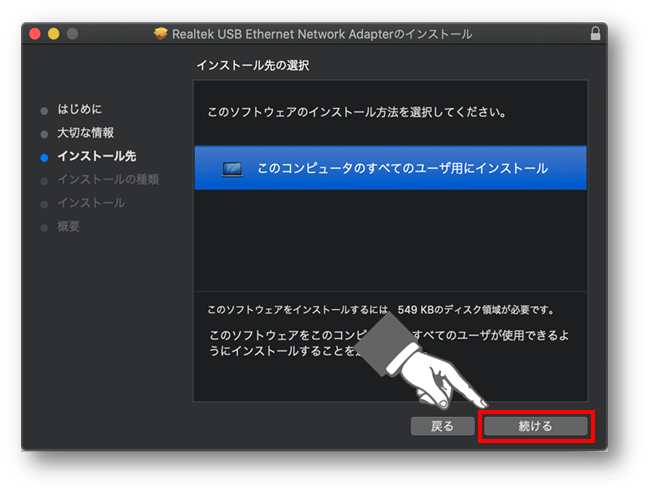Screen dimensions: 650x494
Task: Click the このソフトウェアのインストール方法 instruction text
Action: [x=357, y=112]
